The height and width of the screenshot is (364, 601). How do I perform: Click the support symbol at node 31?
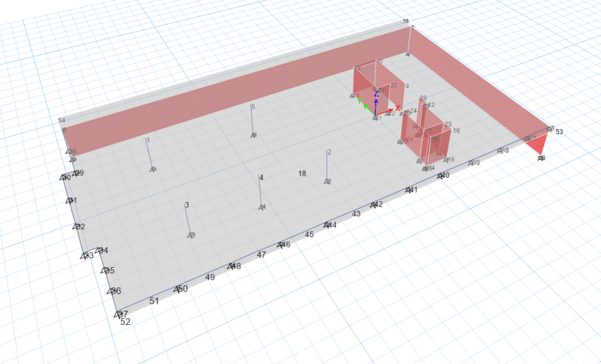[x=69, y=200]
